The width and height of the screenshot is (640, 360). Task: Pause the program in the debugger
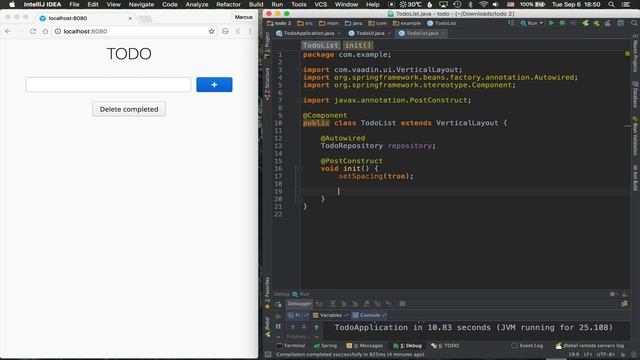tap(278, 327)
